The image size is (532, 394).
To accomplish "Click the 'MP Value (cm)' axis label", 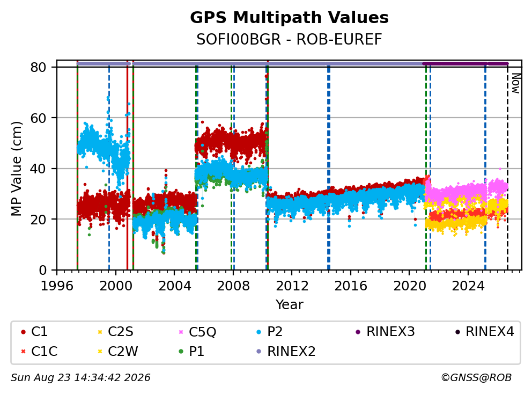I will click(x=16, y=169).
